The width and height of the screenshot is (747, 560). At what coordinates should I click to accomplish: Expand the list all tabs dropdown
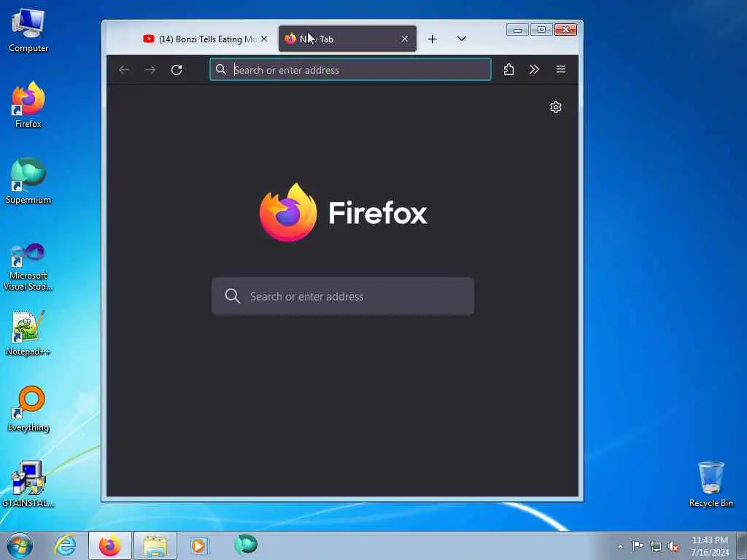[x=461, y=39]
